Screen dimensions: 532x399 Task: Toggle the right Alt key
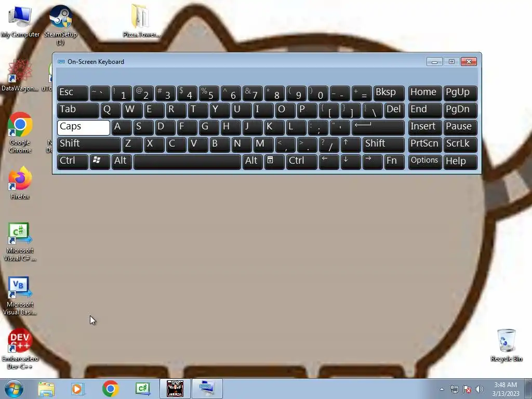(x=252, y=162)
